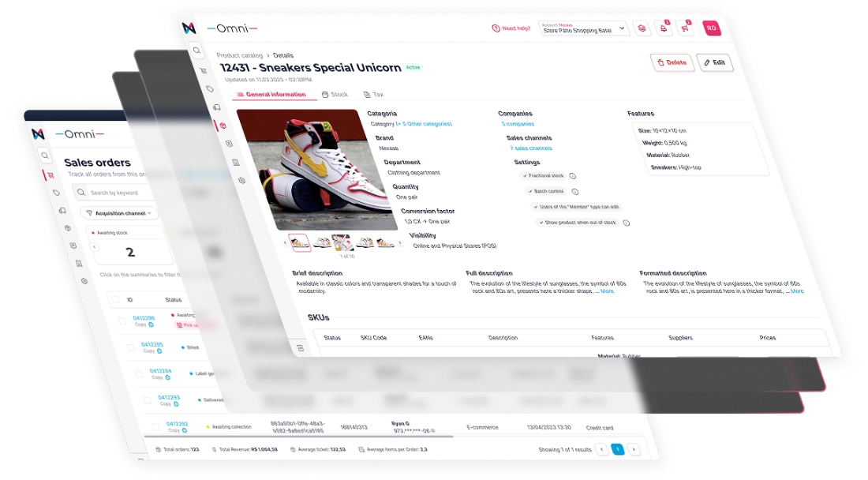This screenshot has width=868, height=480.
Task: Copy order ID 0412296 via copy icon
Action: coord(151,324)
